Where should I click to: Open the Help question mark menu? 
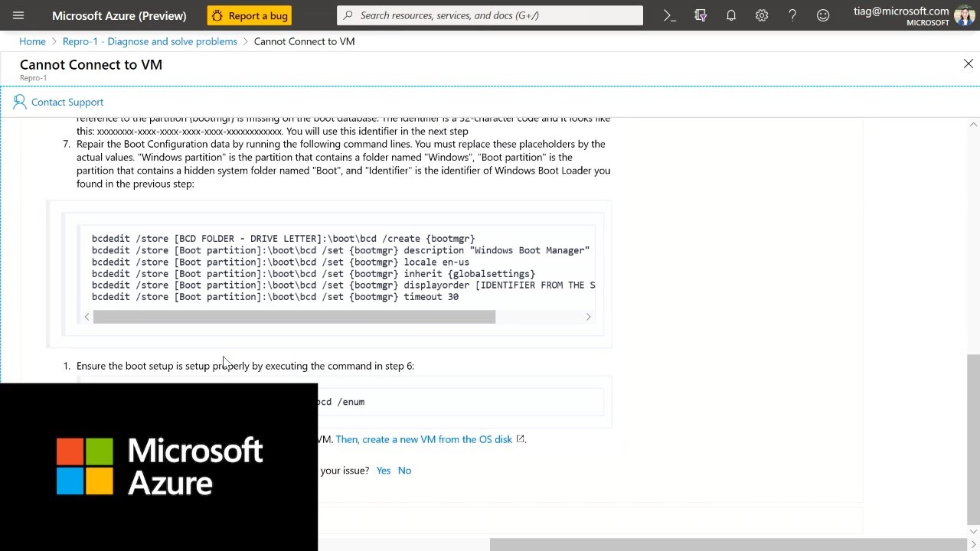coord(792,15)
